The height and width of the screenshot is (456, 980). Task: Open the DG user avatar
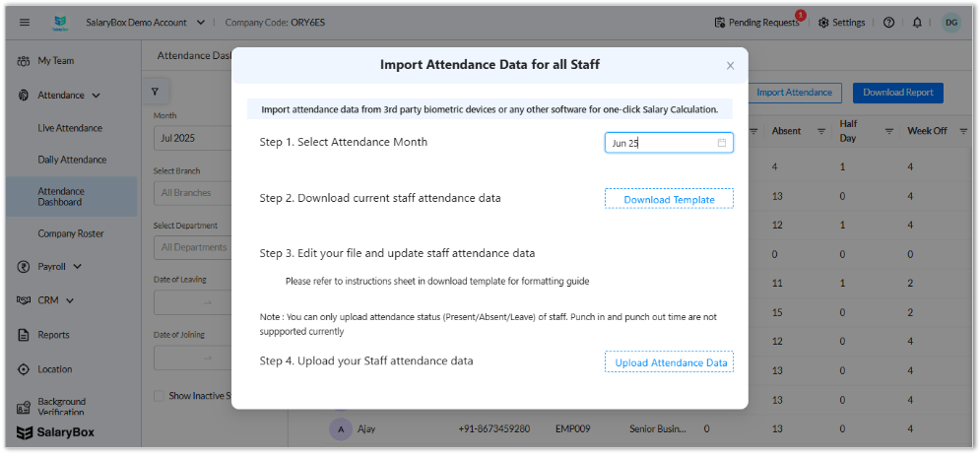click(x=951, y=23)
